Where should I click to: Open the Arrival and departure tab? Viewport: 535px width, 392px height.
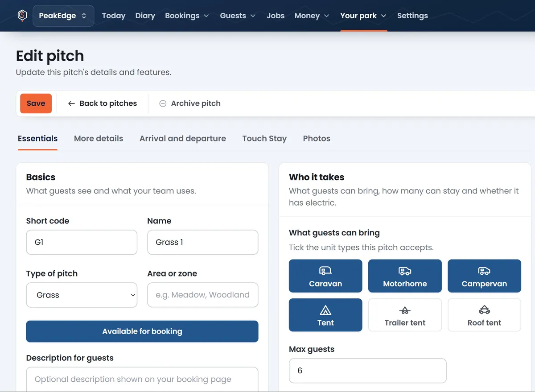pyautogui.click(x=183, y=138)
